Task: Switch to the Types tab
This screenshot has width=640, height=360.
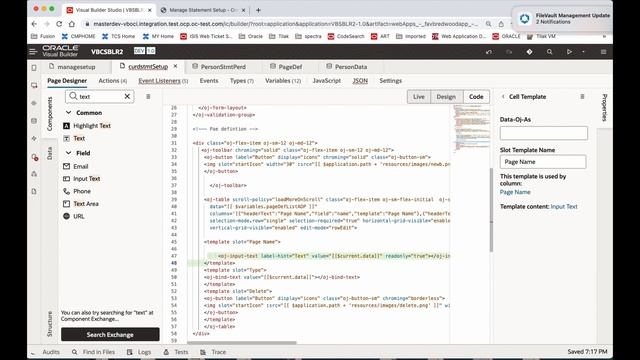Action: tap(242, 81)
